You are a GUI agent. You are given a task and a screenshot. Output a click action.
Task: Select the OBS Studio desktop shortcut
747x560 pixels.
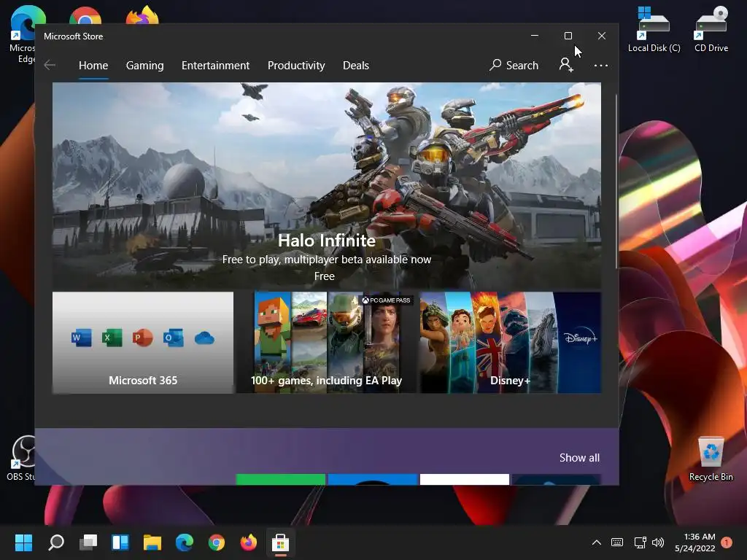tap(21, 458)
